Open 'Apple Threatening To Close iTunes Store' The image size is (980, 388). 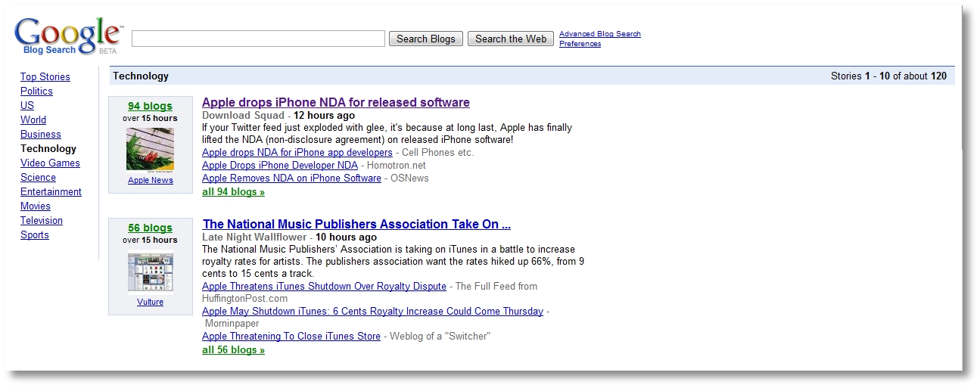tap(291, 336)
